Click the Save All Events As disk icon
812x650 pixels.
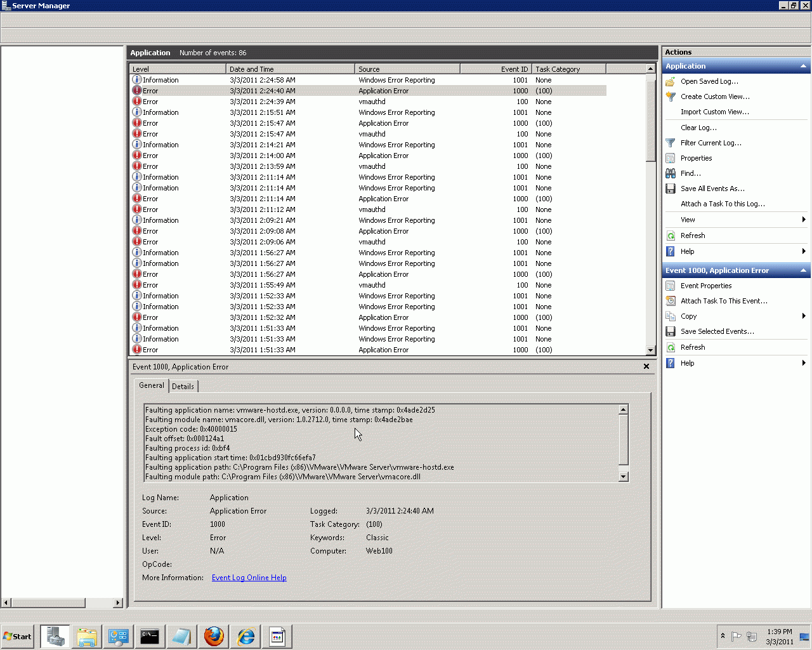pos(670,189)
